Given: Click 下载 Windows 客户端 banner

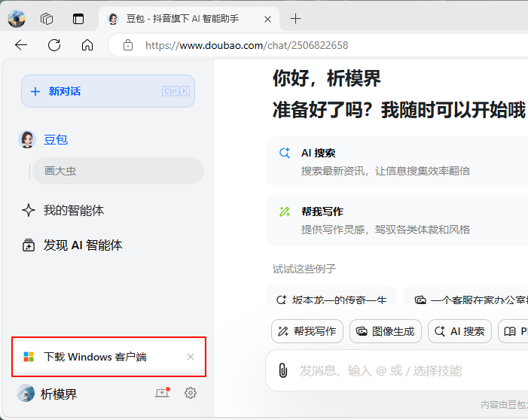Looking at the screenshot, I should coord(108,357).
